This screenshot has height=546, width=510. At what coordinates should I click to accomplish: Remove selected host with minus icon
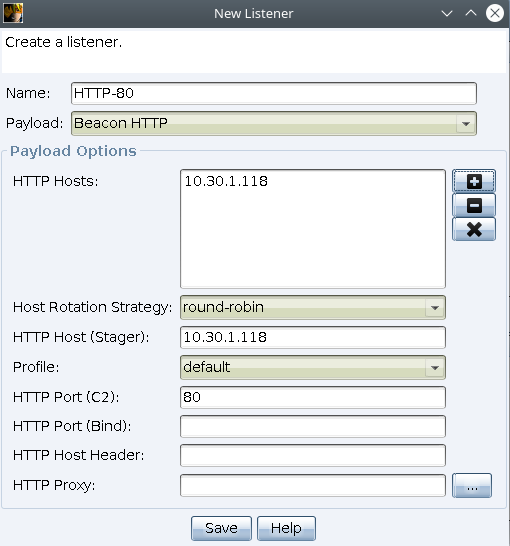474,205
